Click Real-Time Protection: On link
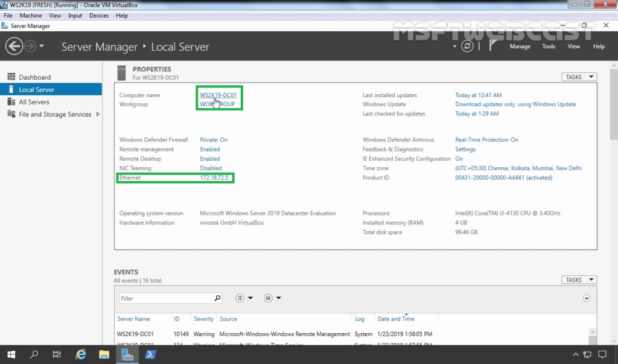This screenshot has width=618, height=364. pos(486,139)
